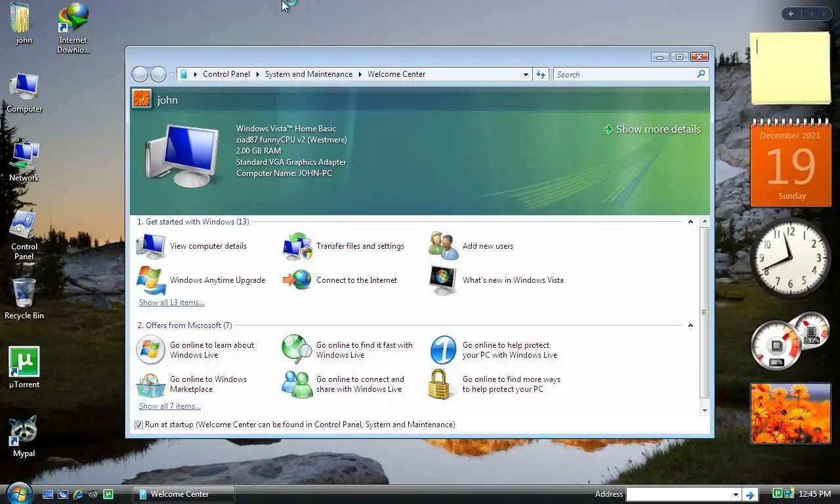Screen dimensions: 840x504
Task: Launch µTorrent from Quick Launch
Action: (108, 494)
